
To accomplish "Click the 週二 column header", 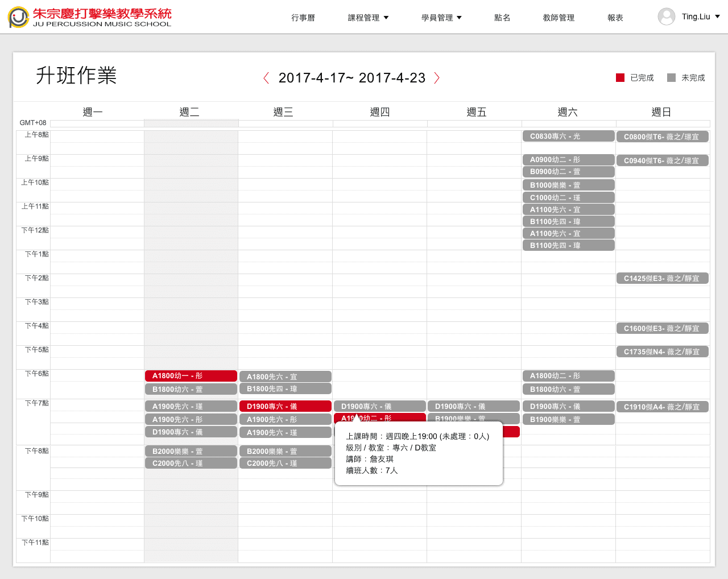I will coord(189,112).
